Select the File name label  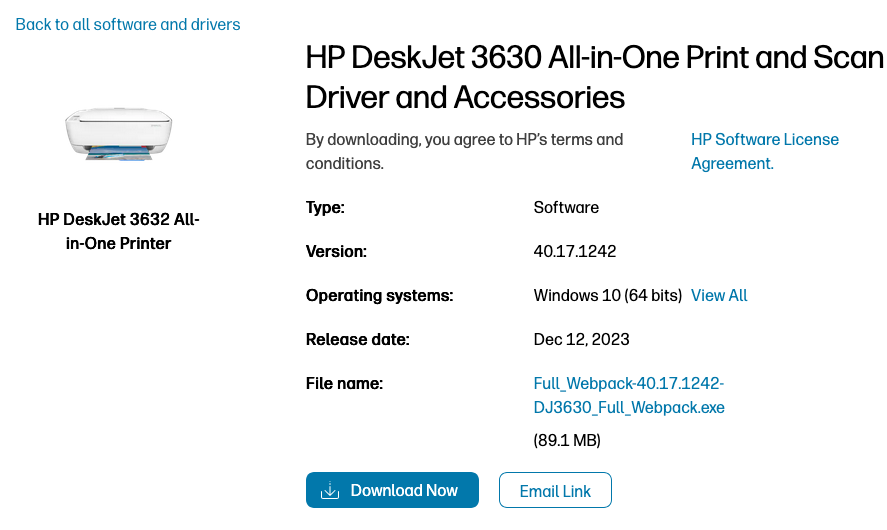point(344,384)
